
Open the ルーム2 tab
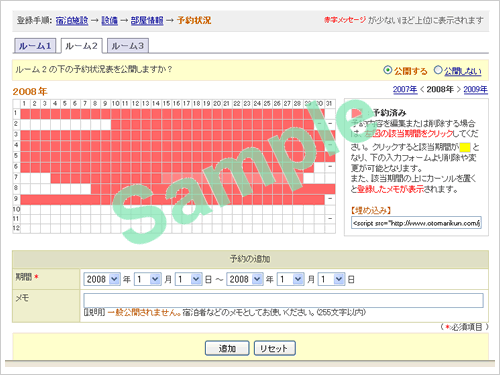click(x=81, y=46)
